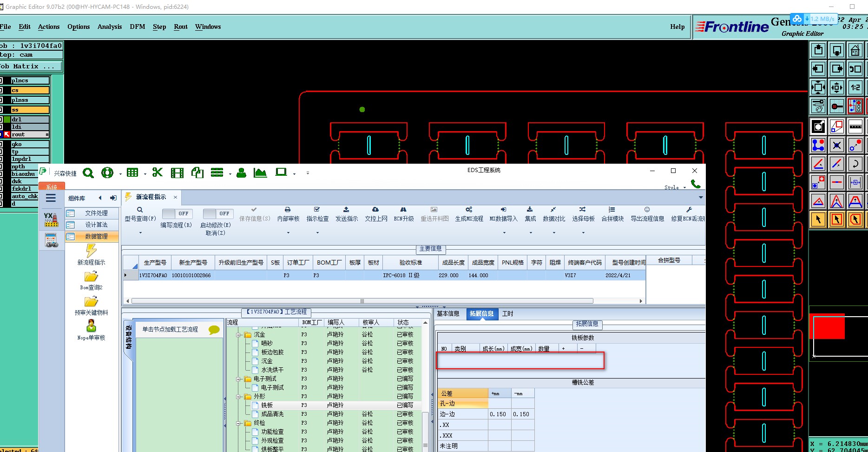Click the wrench and palette options icon
868x452 pixels.
tap(818, 106)
